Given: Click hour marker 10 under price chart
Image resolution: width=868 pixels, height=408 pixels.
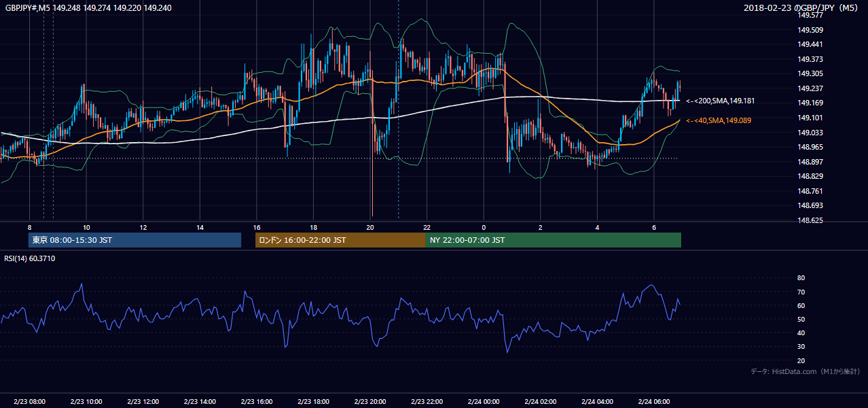Looking at the screenshot, I should (x=86, y=227).
